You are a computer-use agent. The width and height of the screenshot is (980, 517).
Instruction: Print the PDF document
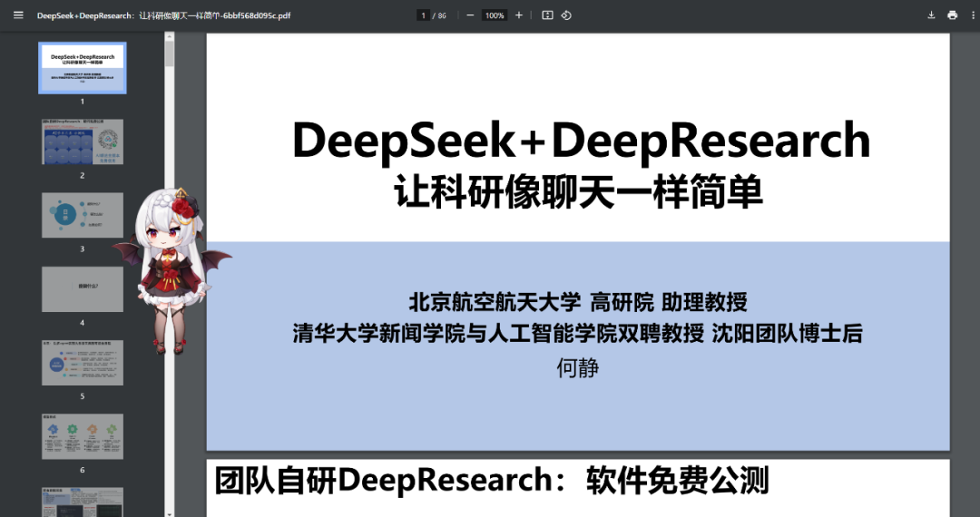pos(953,15)
